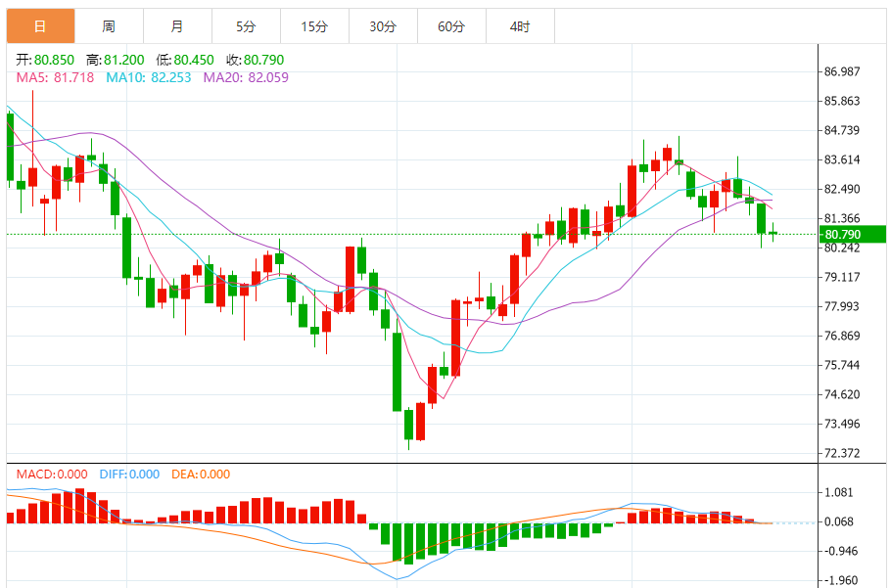This screenshot has height=588, width=890.
Task: Click the 85.863 price axis label
Action: coord(842,101)
